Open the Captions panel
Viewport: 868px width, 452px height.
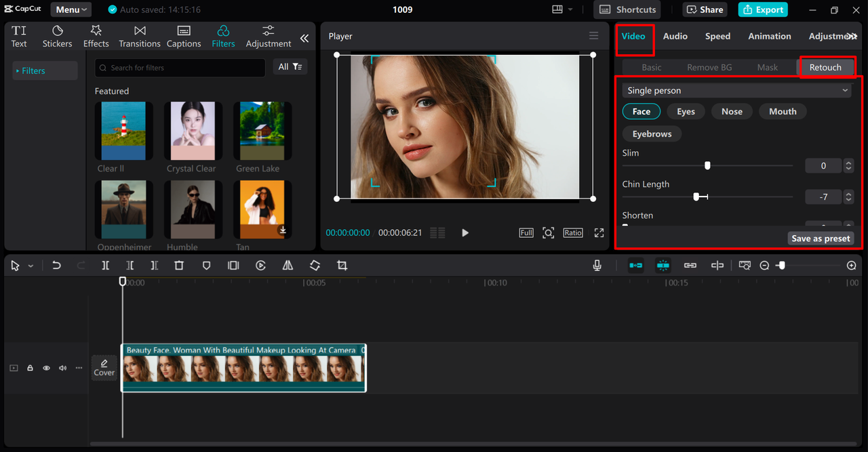pyautogui.click(x=184, y=37)
